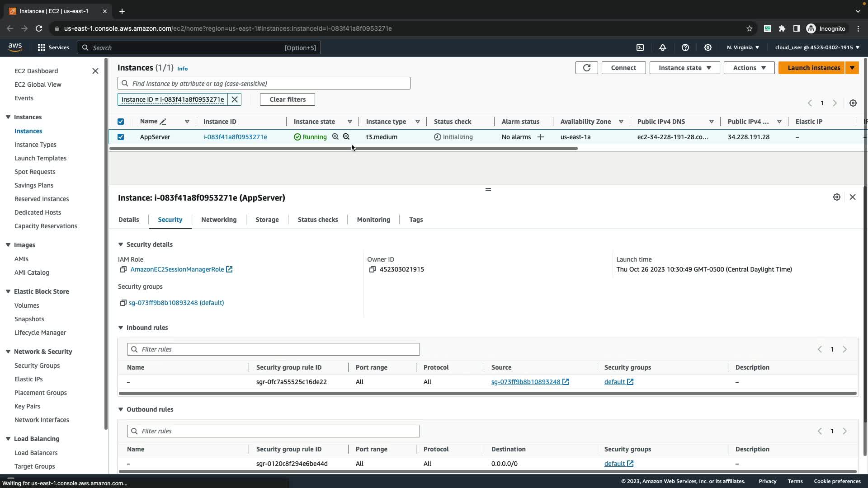Image resolution: width=868 pixels, height=488 pixels.
Task: Switch to the Networking tab
Action: click(219, 220)
